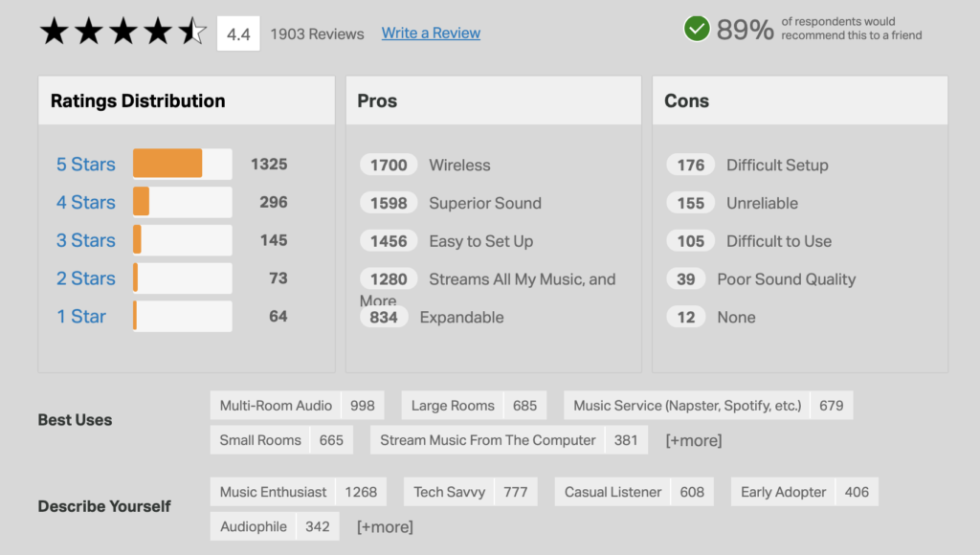980x555 pixels.
Task: Show only 3 Stars reviews
Action: [85, 240]
